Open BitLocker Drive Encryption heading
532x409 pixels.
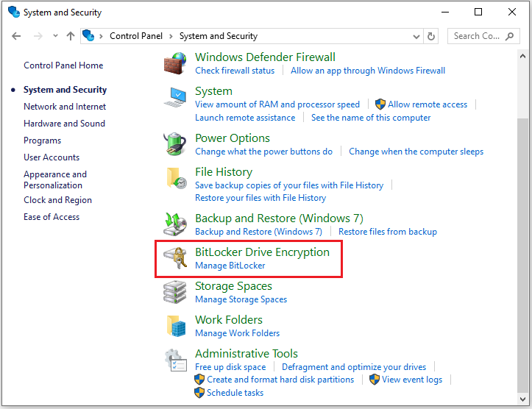[262, 252]
